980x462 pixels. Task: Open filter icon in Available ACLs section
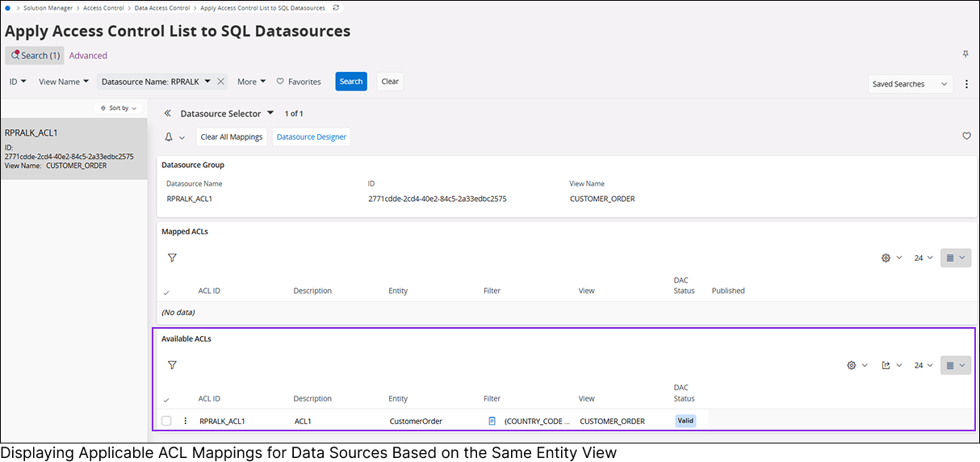[172, 365]
